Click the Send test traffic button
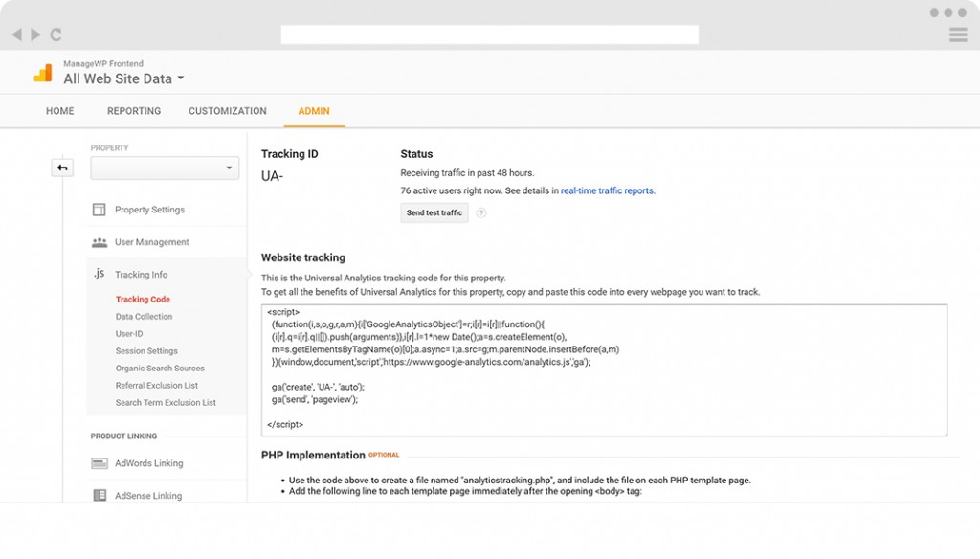Image resolution: width=980 pixels, height=559 pixels. [x=434, y=213]
